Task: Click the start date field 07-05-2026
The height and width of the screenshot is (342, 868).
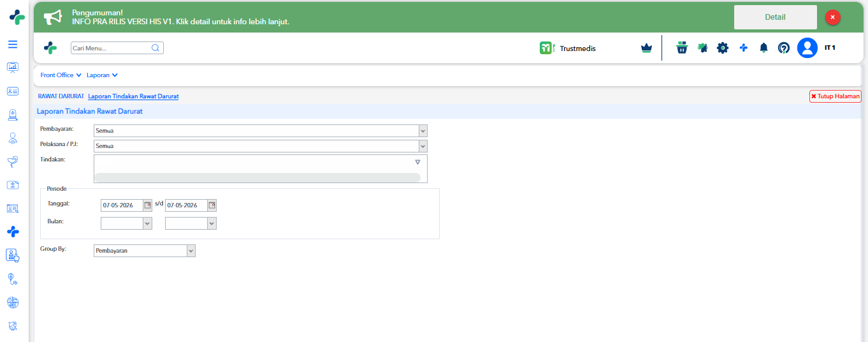Action: (122, 205)
